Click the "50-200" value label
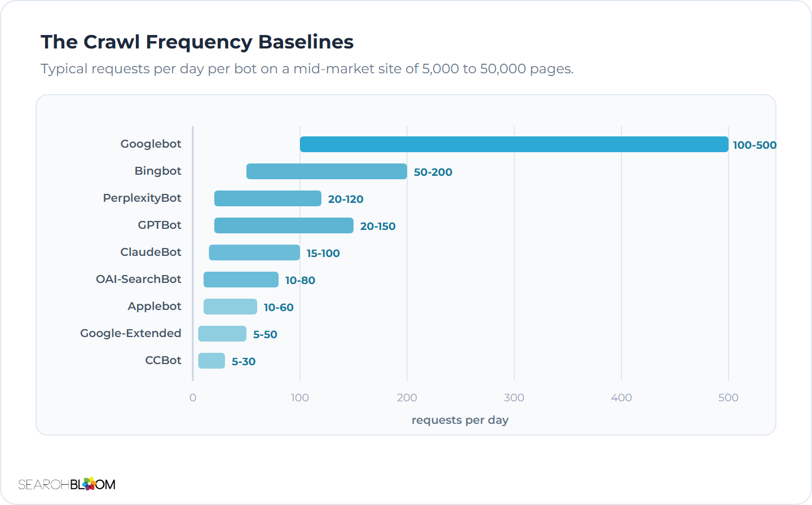812x505 pixels. (433, 172)
